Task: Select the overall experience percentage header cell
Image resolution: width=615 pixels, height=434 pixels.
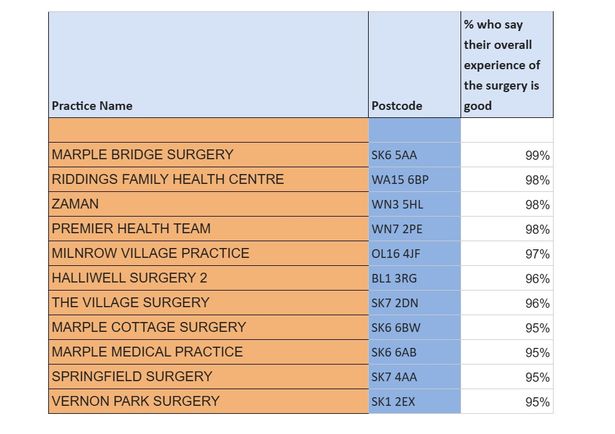Action: 505,64
